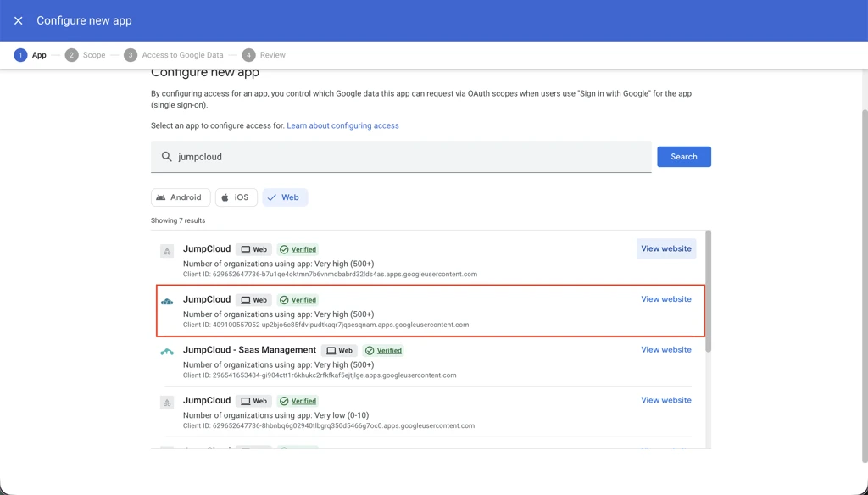Click Verified badge on client ID 409100557052 result

click(298, 299)
